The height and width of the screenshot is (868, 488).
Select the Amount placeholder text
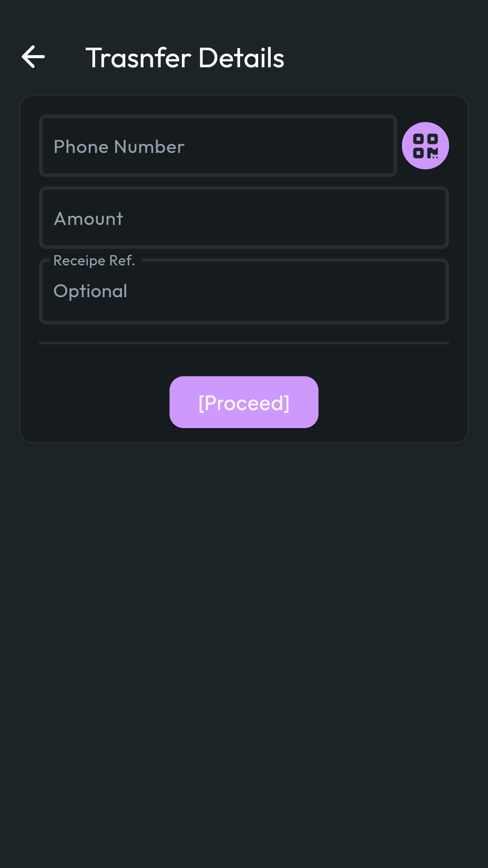pos(88,219)
